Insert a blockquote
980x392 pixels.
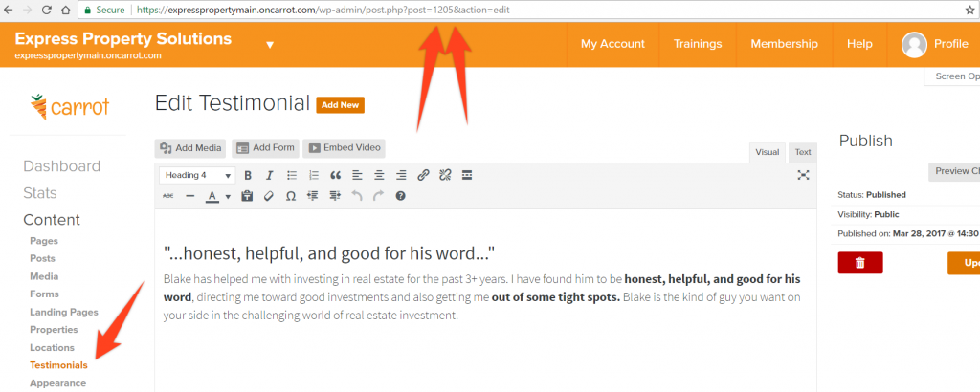335,175
